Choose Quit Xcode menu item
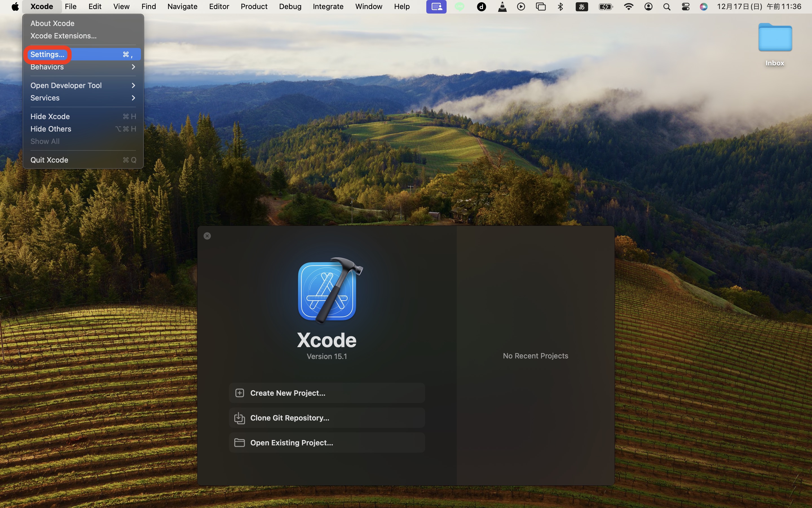812x508 pixels. tap(83, 160)
